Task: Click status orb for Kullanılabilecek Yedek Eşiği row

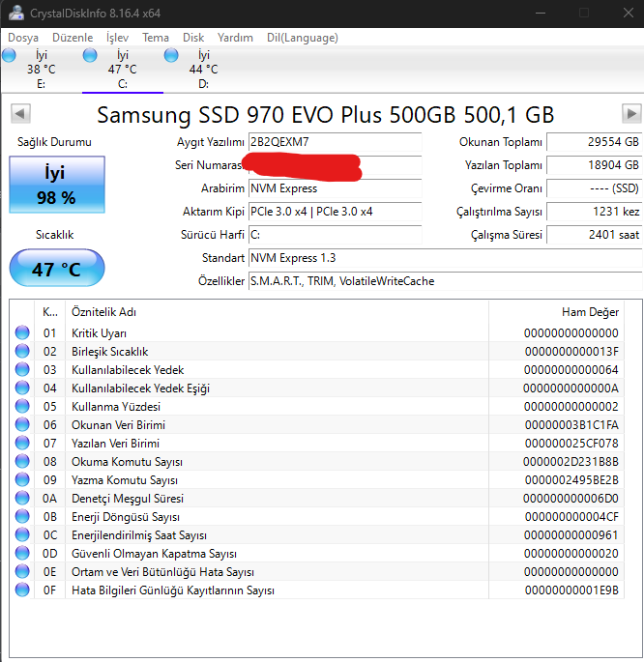Action: (22, 388)
